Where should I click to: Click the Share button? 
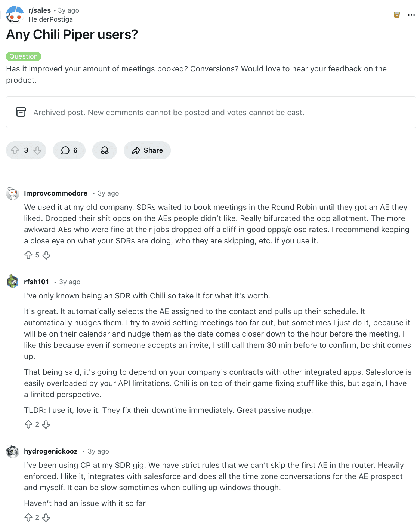[x=147, y=150]
